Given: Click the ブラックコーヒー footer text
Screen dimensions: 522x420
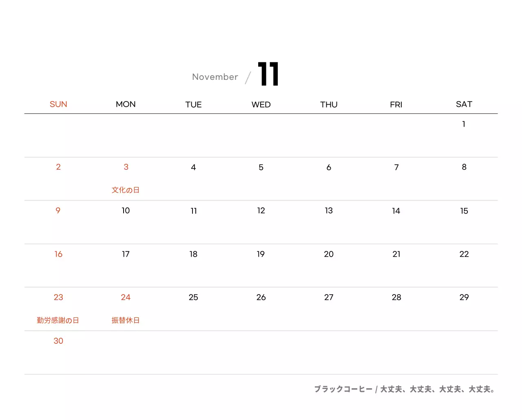Looking at the screenshot, I should (x=343, y=389).
